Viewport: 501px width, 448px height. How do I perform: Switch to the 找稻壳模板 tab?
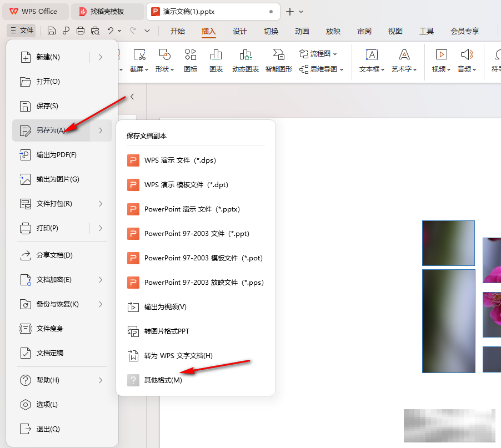pyautogui.click(x=107, y=12)
